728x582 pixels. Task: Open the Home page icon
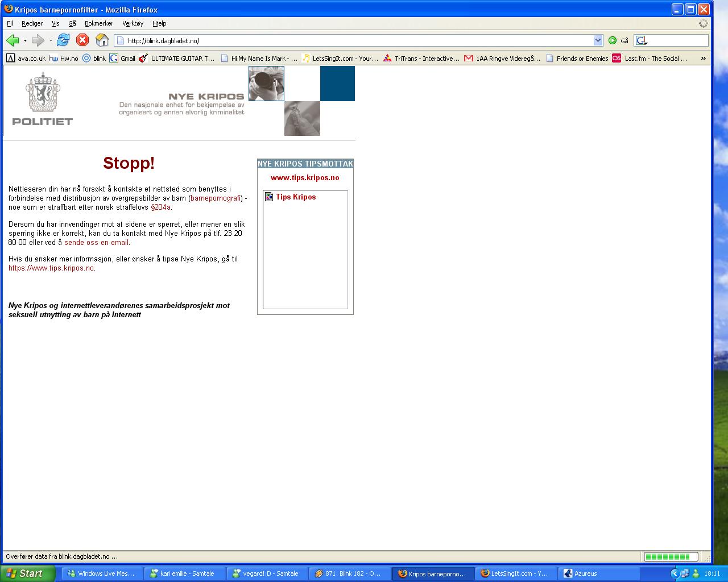[x=102, y=40]
